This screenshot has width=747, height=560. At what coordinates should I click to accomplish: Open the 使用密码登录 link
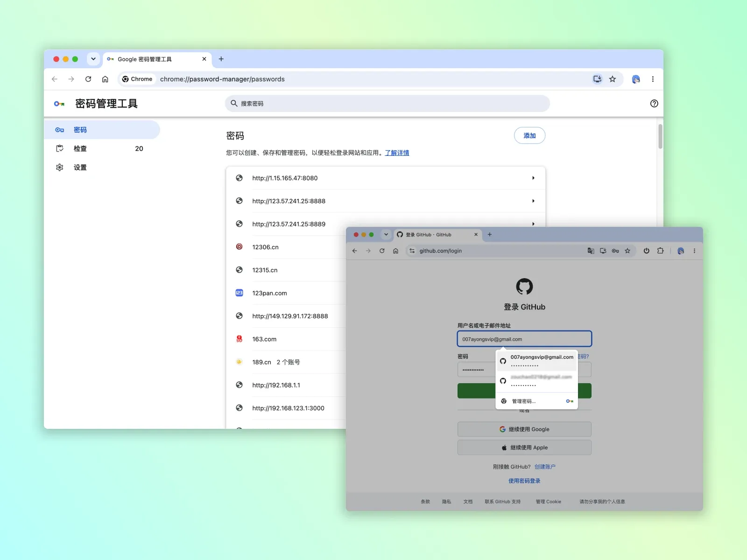(524, 481)
